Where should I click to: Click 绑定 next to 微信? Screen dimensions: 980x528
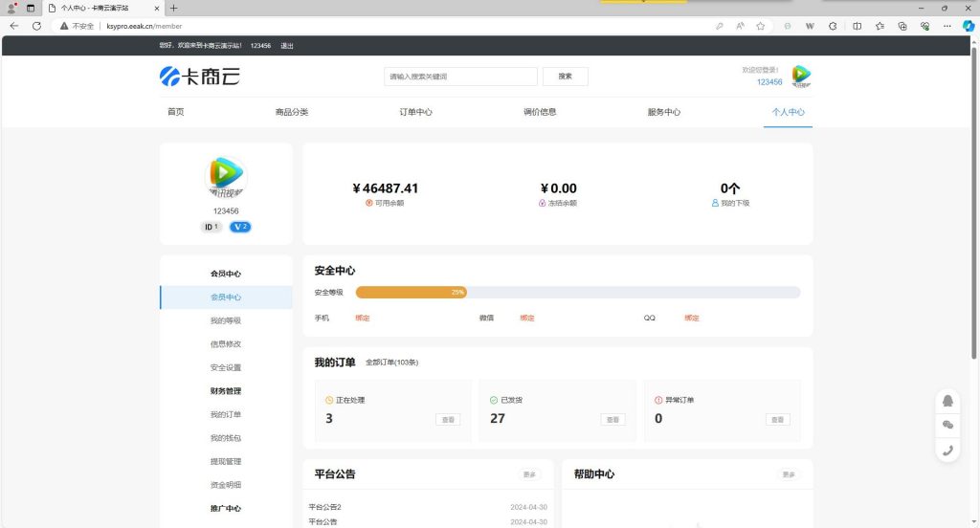coord(527,319)
